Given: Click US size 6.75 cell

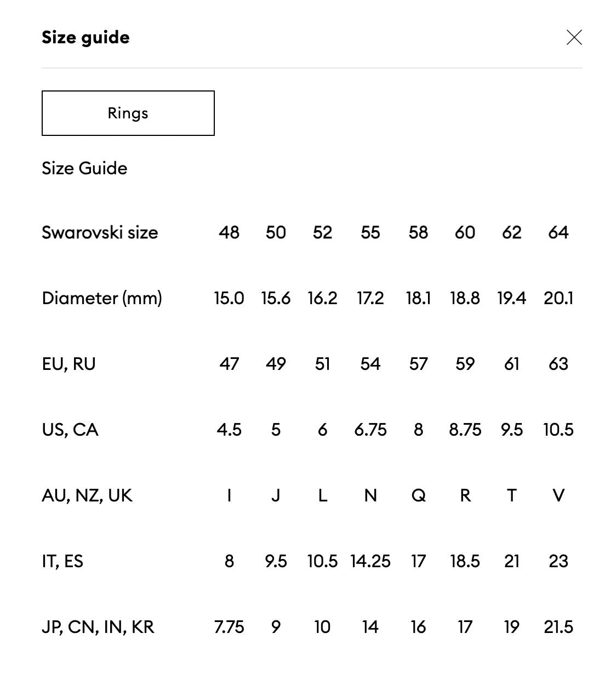Looking at the screenshot, I should [x=370, y=430].
